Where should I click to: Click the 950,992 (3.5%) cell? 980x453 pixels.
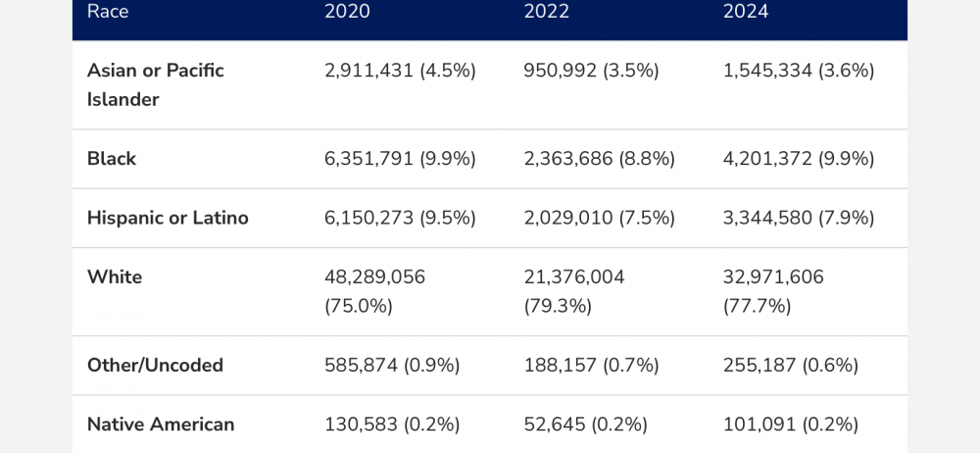tap(592, 71)
